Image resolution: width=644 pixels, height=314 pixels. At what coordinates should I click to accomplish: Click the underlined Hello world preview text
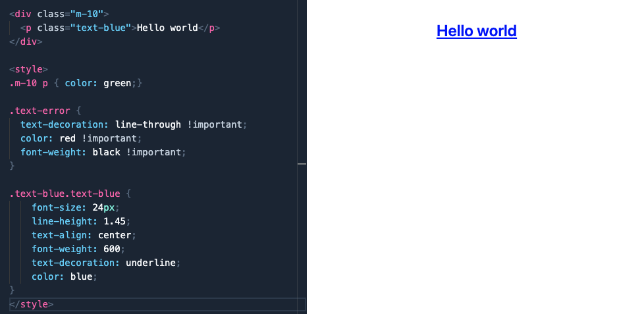point(476,31)
